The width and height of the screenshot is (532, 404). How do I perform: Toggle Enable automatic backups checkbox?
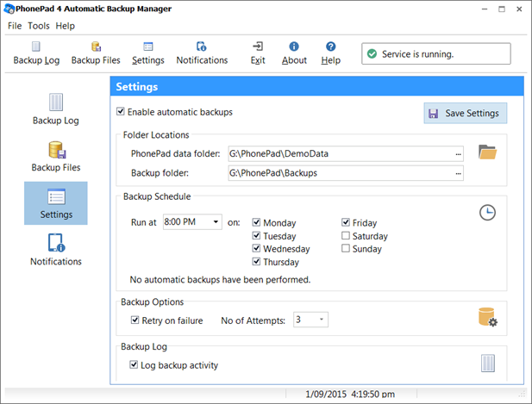tap(121, 111)
